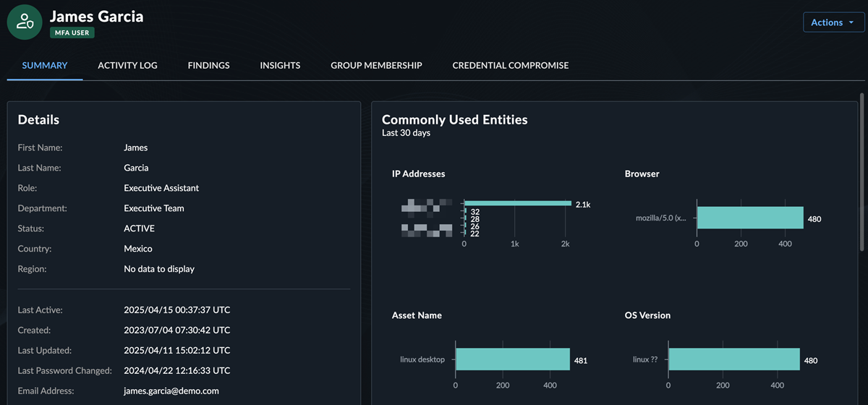Click the Commonly Used Entities heading
This screenshot has height=405, width=868.
[454, 119]
